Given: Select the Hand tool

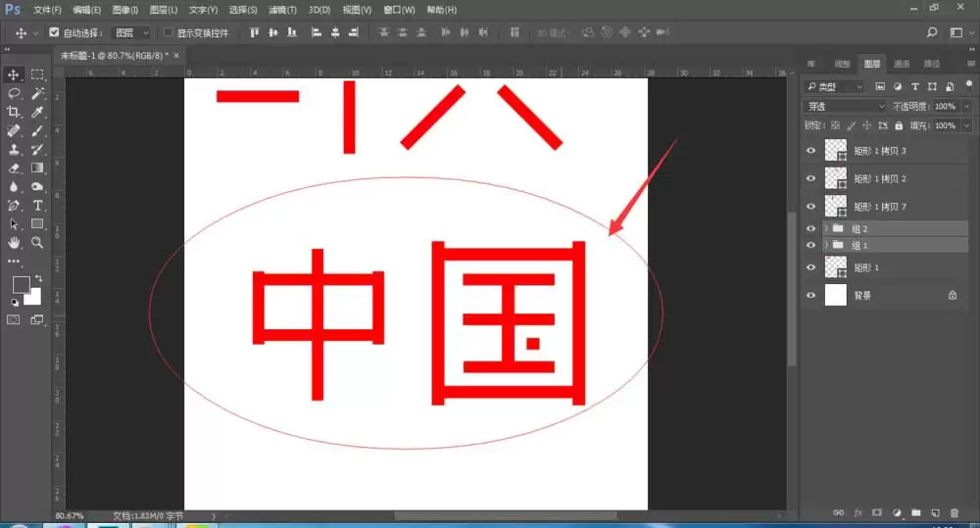Looking at the screenshot, I should point(13,242).
